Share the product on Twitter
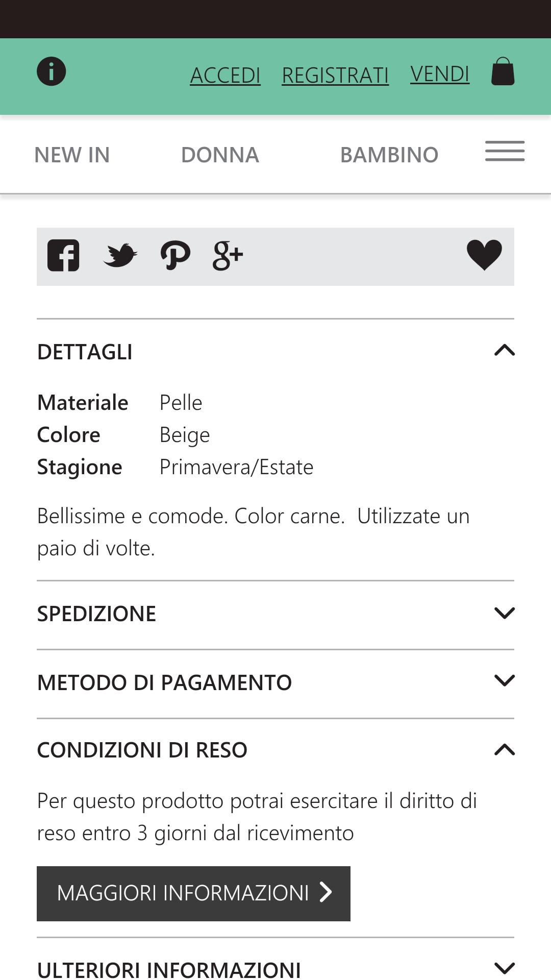This screenshot has width=551, height=980. [x=121, y=256]
